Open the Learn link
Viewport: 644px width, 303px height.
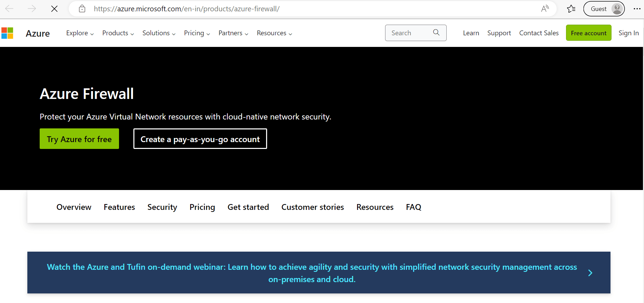click(471, 33)
